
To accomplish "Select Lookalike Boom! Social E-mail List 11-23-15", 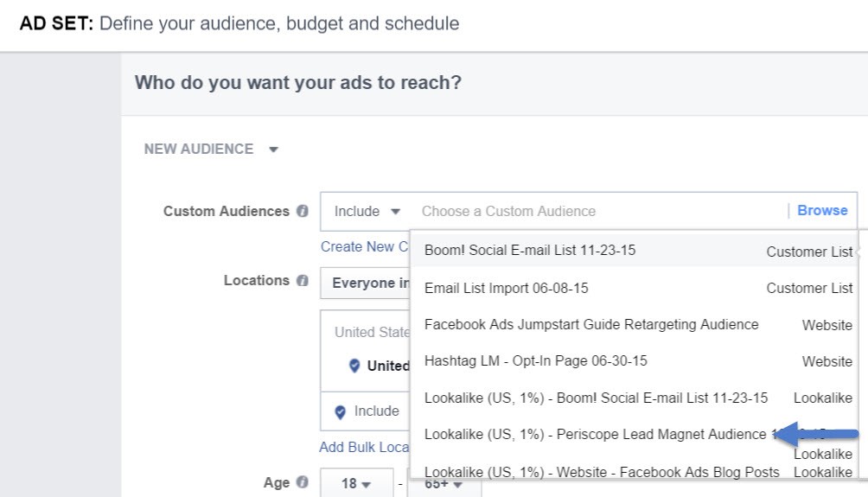I will (x=635, y=398).
